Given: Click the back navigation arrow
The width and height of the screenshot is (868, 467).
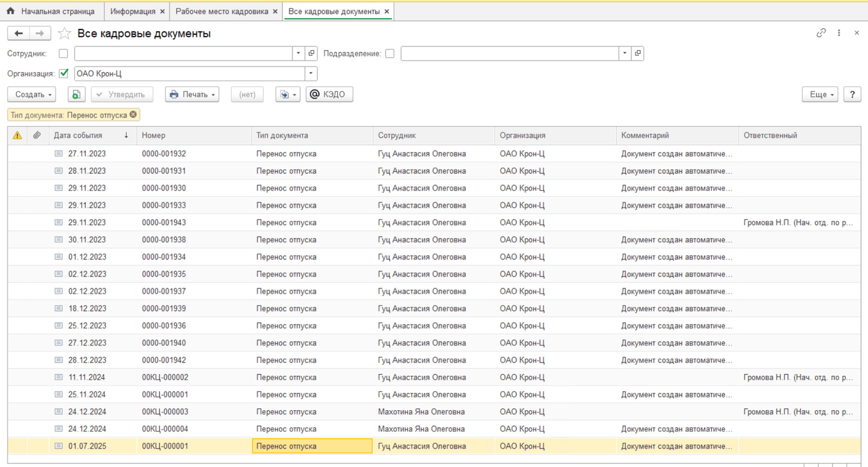Looking at the screenshot, I should pyautogui.click(x=19, y=33).
